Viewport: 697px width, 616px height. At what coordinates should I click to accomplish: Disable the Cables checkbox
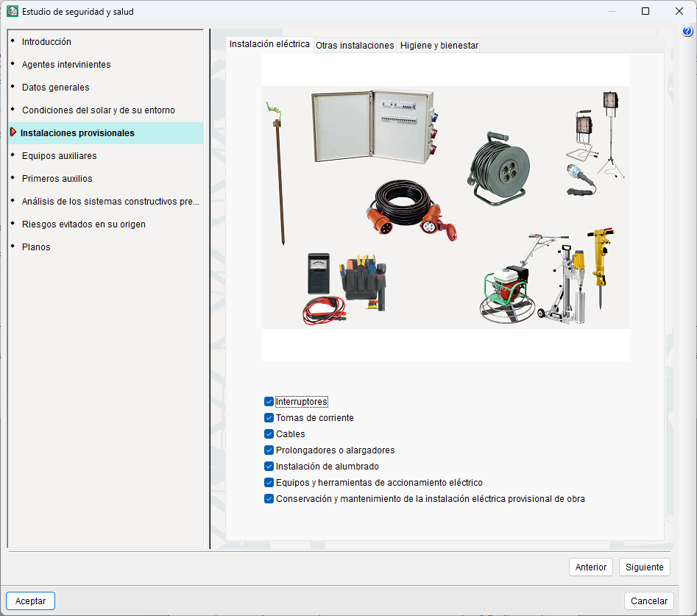pyautogui.click(x=269, y=434)
